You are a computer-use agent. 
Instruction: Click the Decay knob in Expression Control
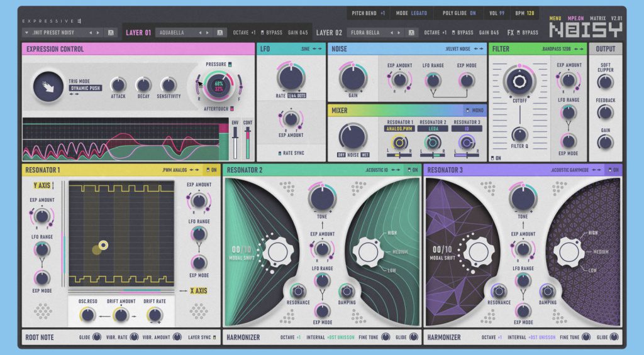[143, 85]
